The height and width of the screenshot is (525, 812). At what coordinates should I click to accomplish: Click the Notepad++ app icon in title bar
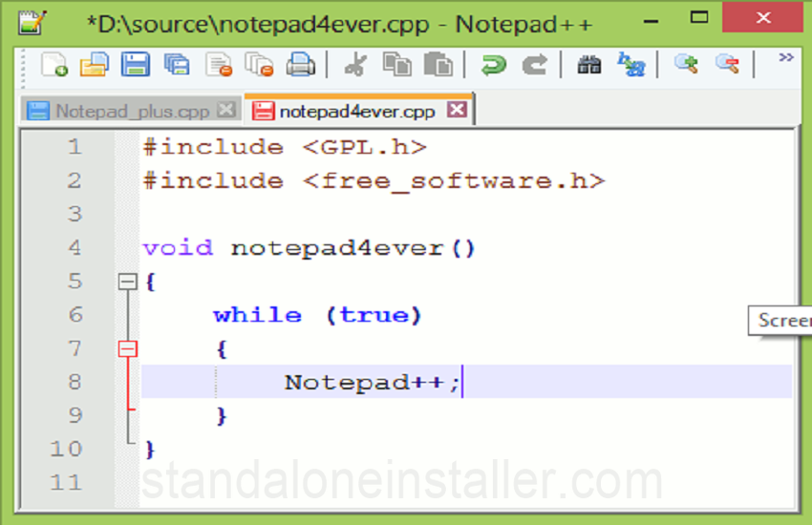[32, 23]
